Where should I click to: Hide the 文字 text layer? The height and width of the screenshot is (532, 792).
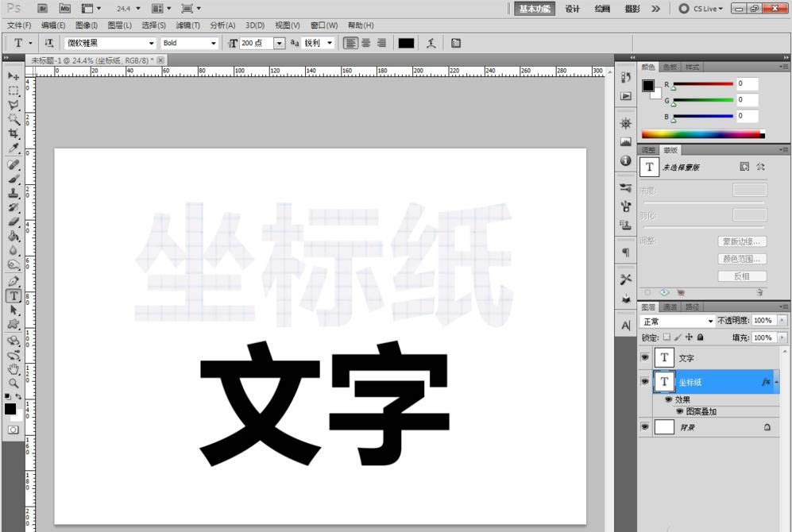point(645,357)
